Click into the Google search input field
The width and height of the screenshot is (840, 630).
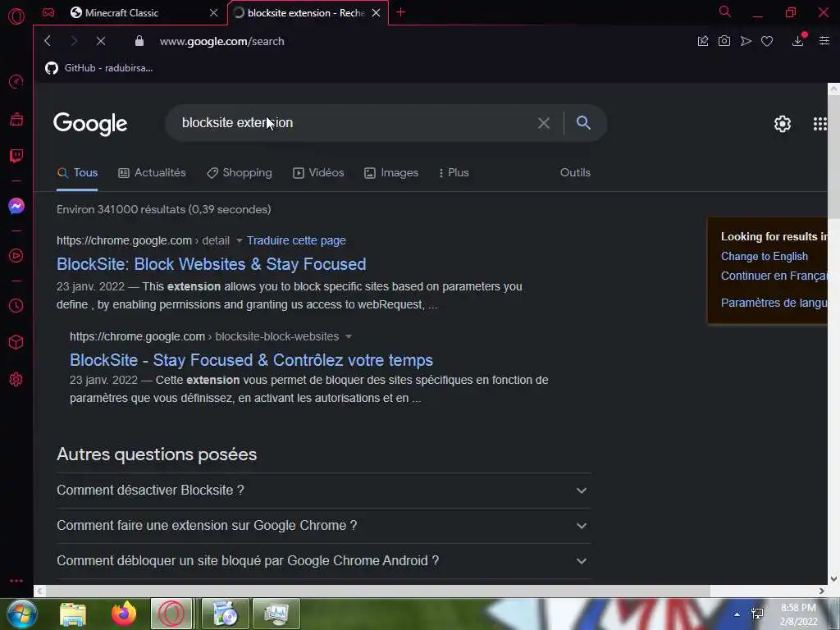point(354,123)
